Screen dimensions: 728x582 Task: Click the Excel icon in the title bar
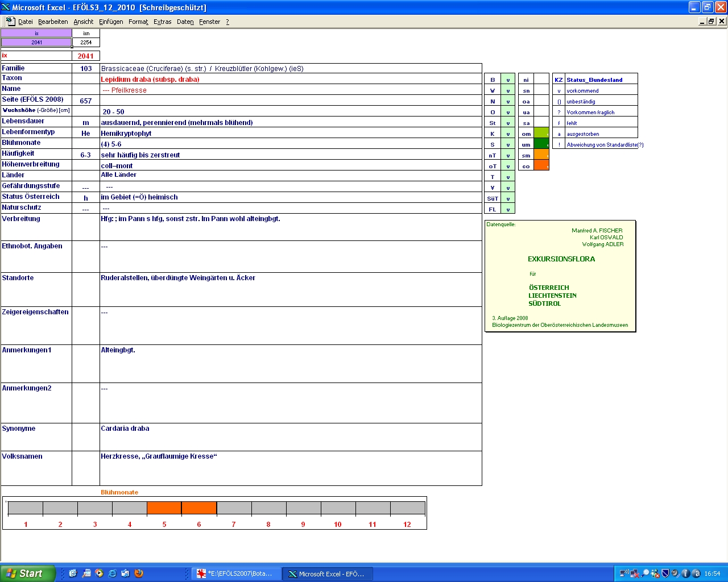tap(6, 7)
